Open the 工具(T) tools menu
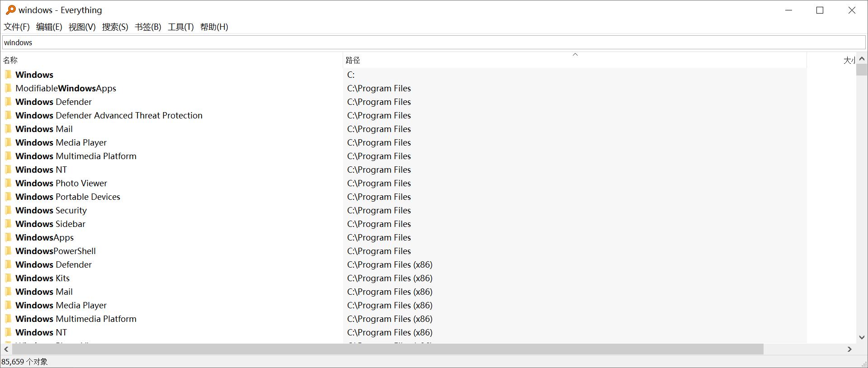868x368 pixels. pos(181,27)
